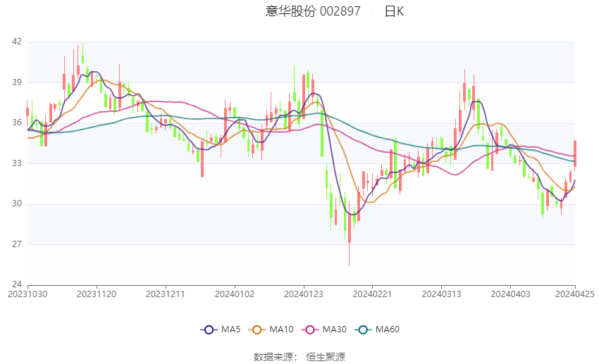
Task: Click the 36 price axis label
Action: click(17, 123)
